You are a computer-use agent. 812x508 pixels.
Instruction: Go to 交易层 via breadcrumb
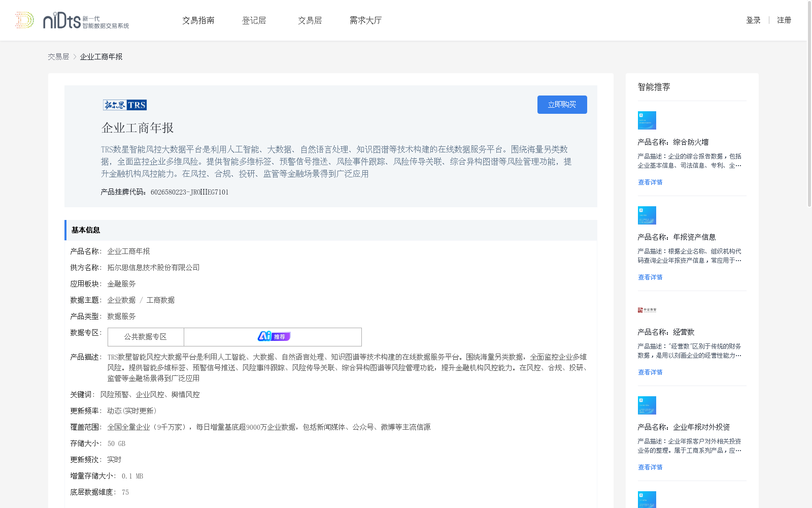coord(58,57)
